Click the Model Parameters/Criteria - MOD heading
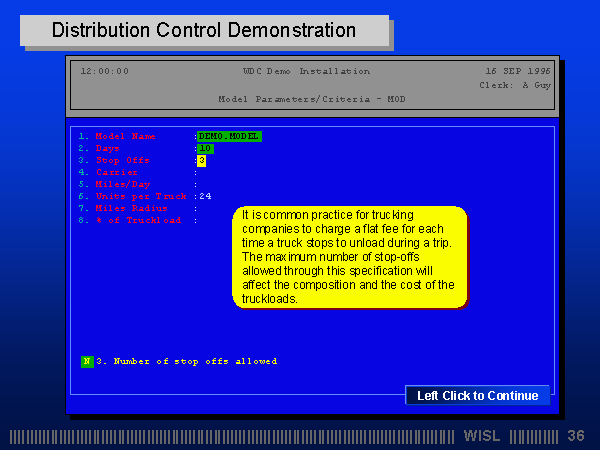 (312, 99)
